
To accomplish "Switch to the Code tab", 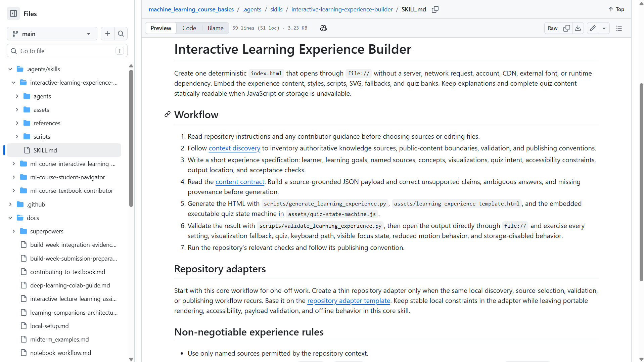I will (189, 28).
